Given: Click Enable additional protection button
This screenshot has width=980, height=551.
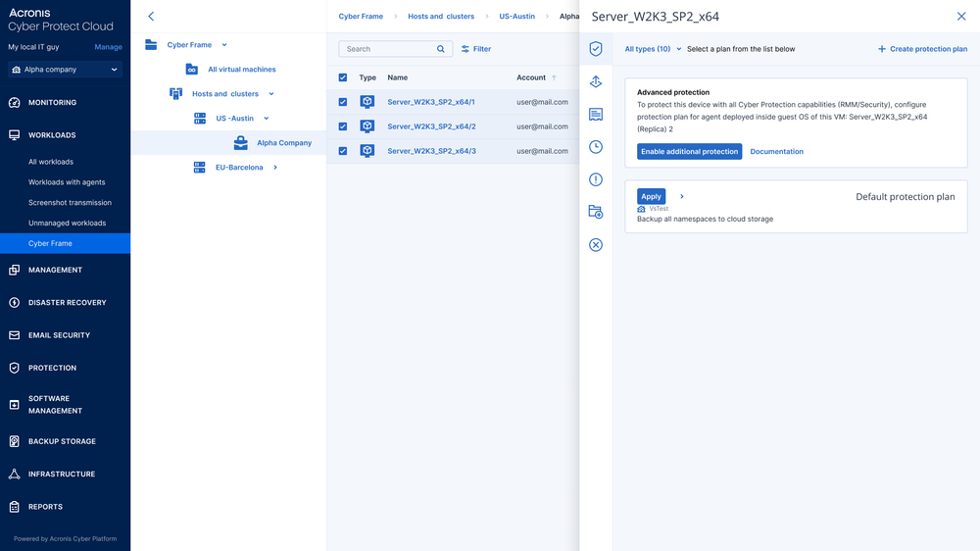Looking at the screenshot, I should coord(689,152).
